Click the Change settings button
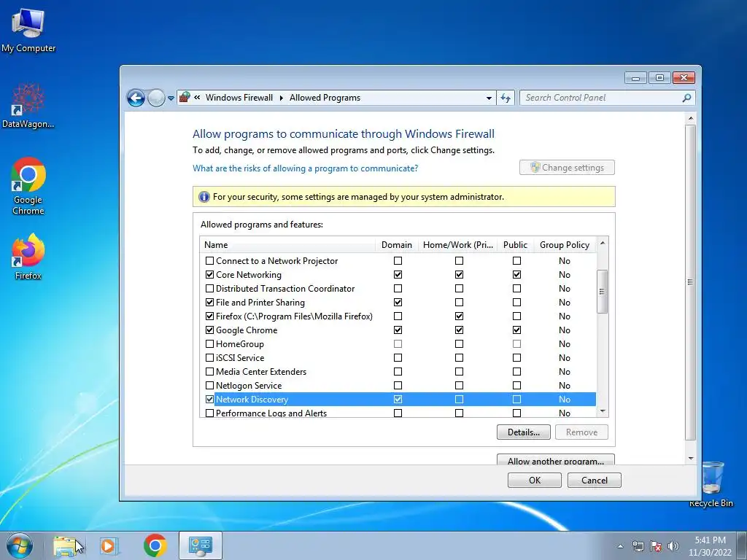747x560 pixels. (x=567, y=168)
